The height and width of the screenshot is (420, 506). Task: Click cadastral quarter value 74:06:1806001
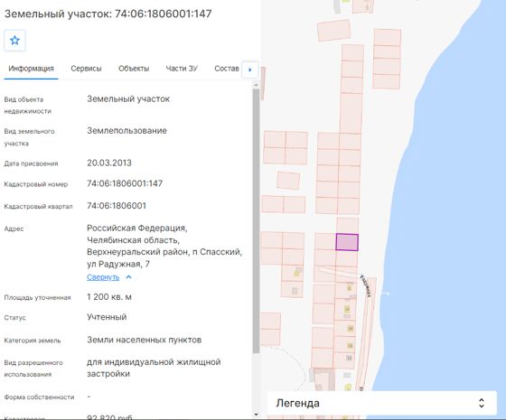117,206
